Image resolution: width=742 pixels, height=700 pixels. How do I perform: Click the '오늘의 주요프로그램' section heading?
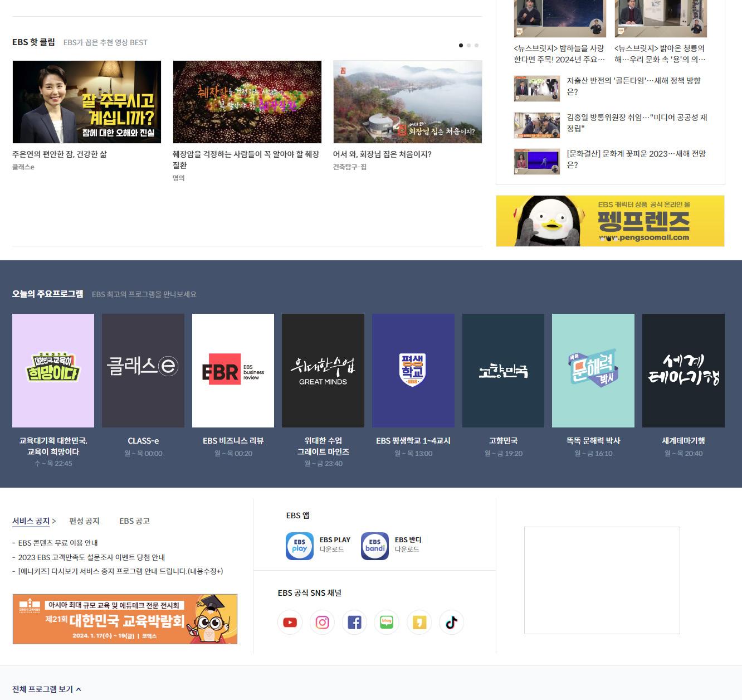pos(47,294)
